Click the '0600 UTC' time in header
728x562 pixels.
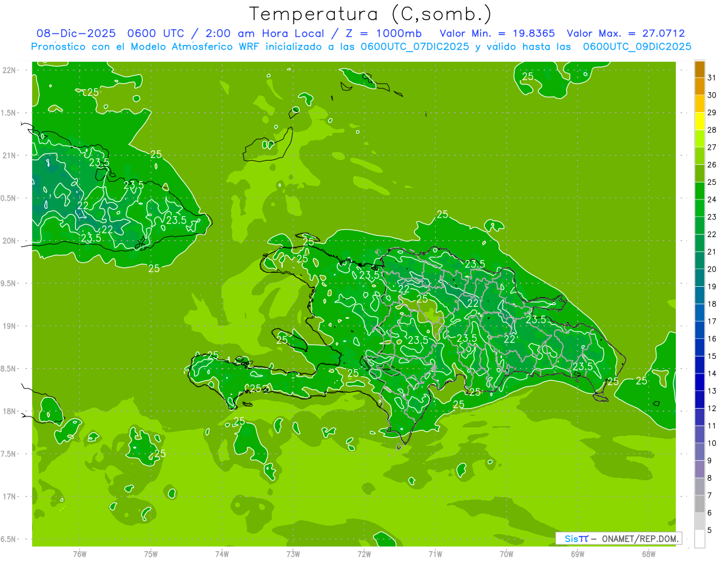coord(155,33)
